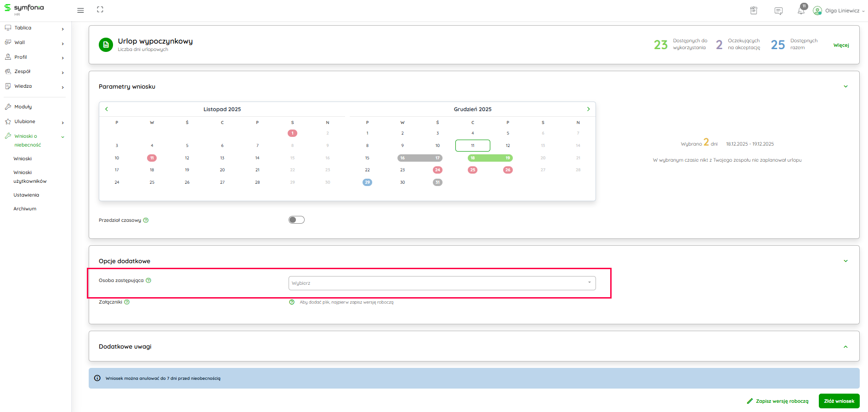
Task: Click help icon next to Osoba zastępująca
Action: [x=148, y=281]
